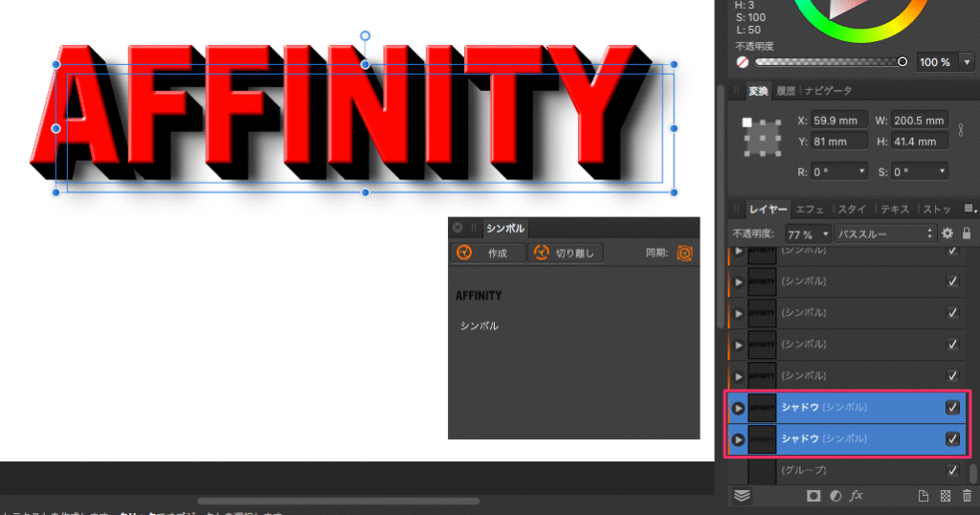The width and height of the screenshot is (980, 515).
Task: Click the 作成 create symbol button
Action: pos(488,253)
